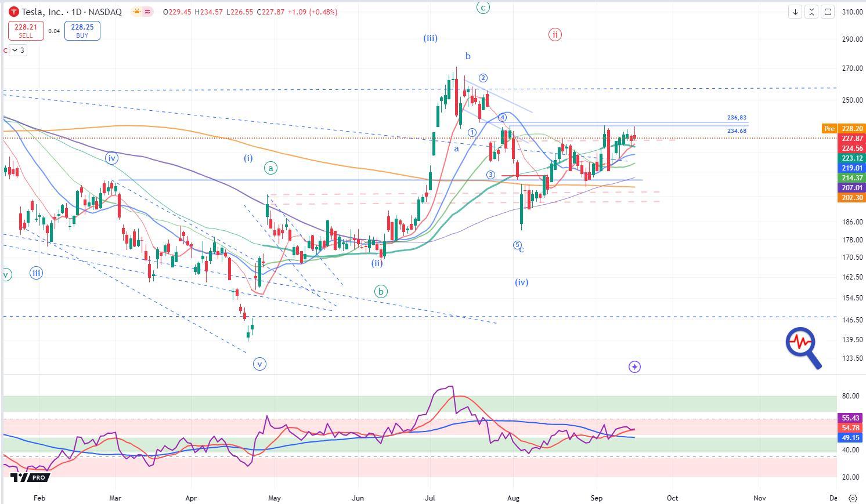The width and height of the screenshot is (866, 504).
Task: Click the circled c wave label at top
Action: coord(483,7)
